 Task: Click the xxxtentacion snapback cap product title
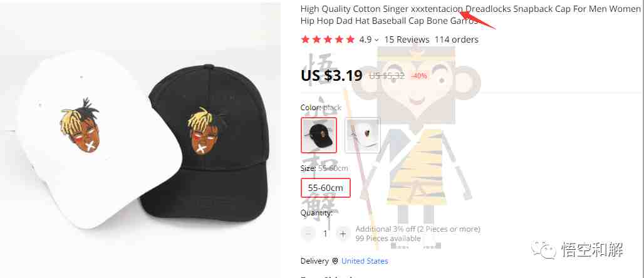(x=470, y=15)
